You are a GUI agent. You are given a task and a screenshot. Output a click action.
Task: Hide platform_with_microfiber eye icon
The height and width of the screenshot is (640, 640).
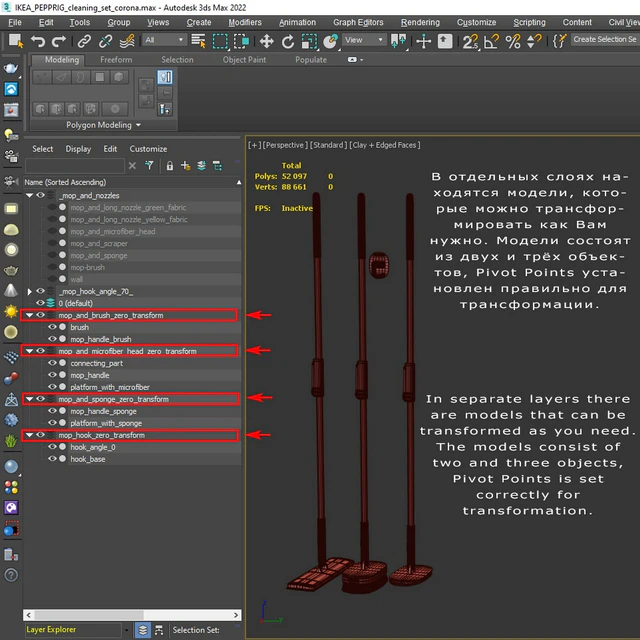click(x=52, y=387)
